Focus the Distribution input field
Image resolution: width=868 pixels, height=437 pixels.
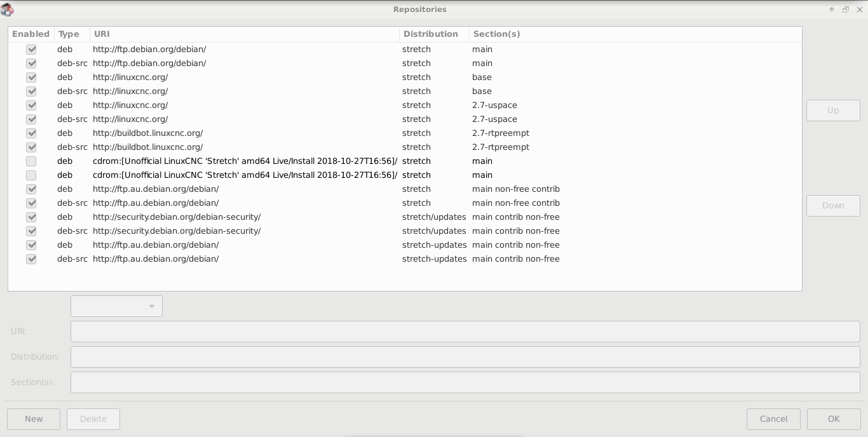(465, 357)
